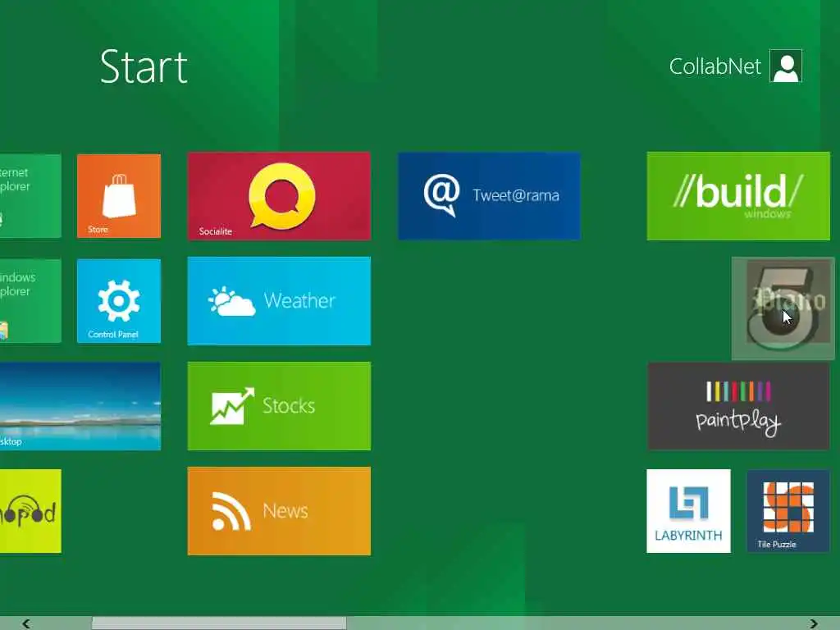The image size is (840, 630).
Task: Open the Control Panel tile
Action: 119,301
